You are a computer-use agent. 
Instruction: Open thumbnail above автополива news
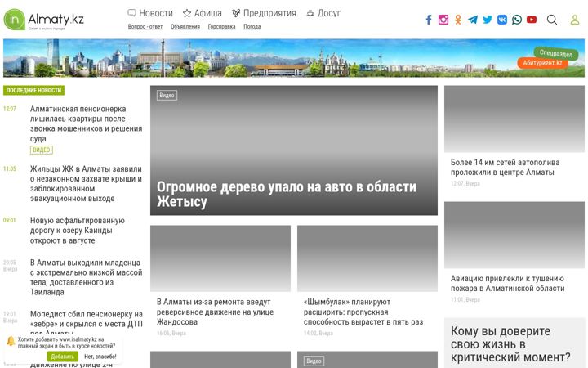[x=514, y=119]
